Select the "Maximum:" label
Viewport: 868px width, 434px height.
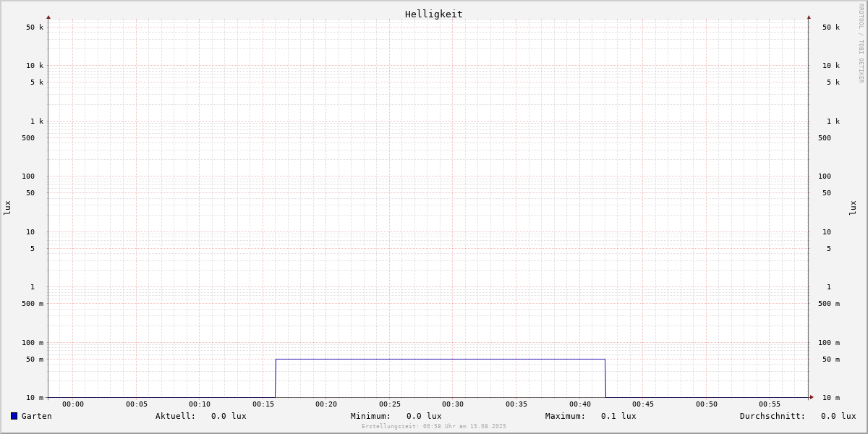[x=566, y=416]
